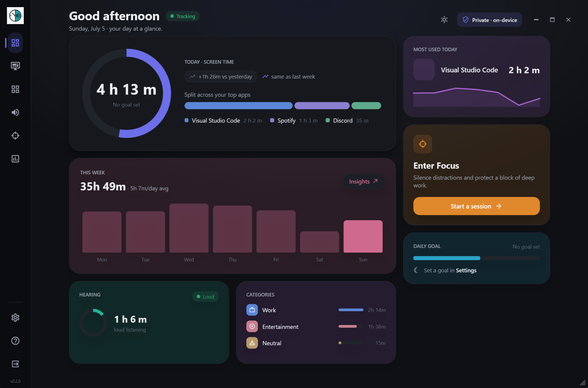Open Settings link in Daily Goal
588x388 pixels.
(x=466, y=270)
